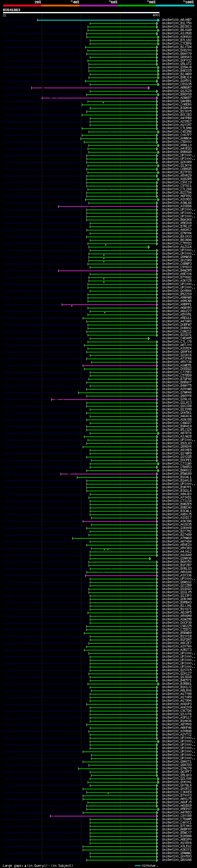Click label UniRef100_B0CIB3

tap(177, 115)
